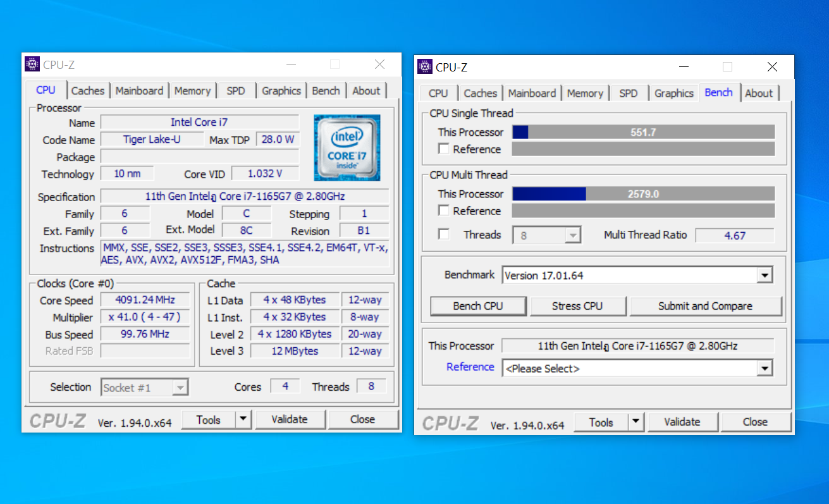Screen dimensions: 829x504
Task: Click the blue Reference link label
Action: pos(470,367)
